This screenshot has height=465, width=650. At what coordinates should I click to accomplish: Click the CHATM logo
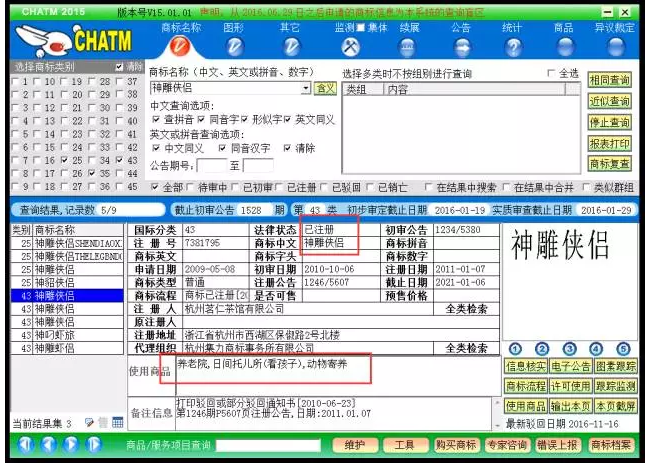(74, 41)
